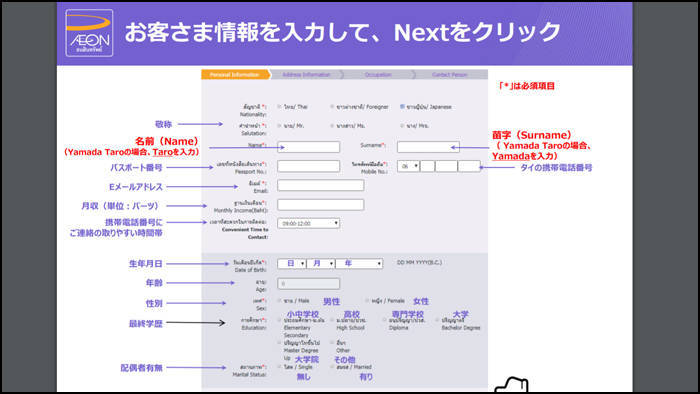Click the '年齢' annotation label
The height and width of the screenshot is (394, 700).
click(x=154, y=283)
